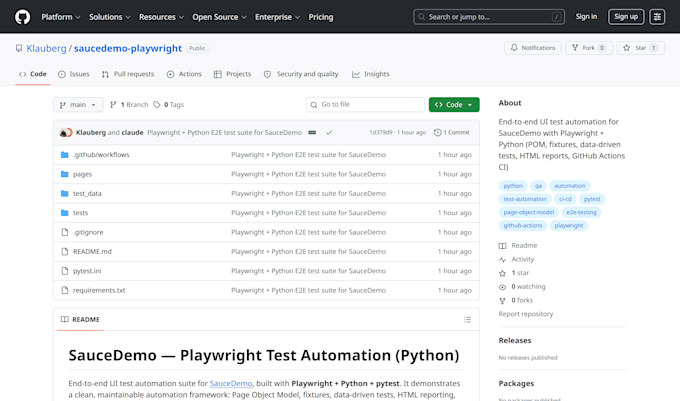
Task: Open the green Code dropdown button
Action: click(454, 104)
